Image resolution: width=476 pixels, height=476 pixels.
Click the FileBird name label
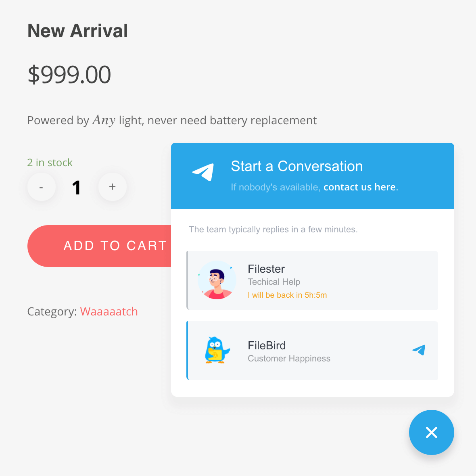coord(267,345)
